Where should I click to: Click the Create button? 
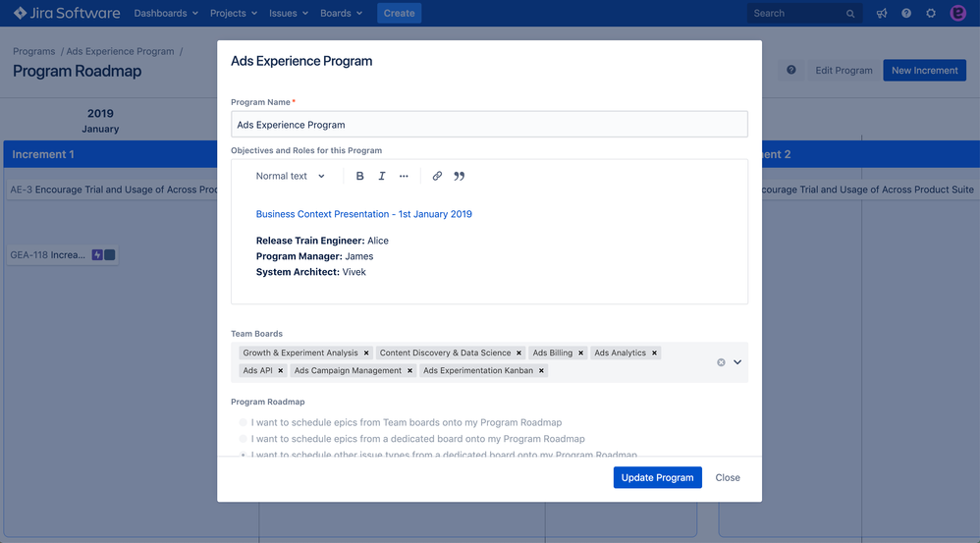[400, 13]
